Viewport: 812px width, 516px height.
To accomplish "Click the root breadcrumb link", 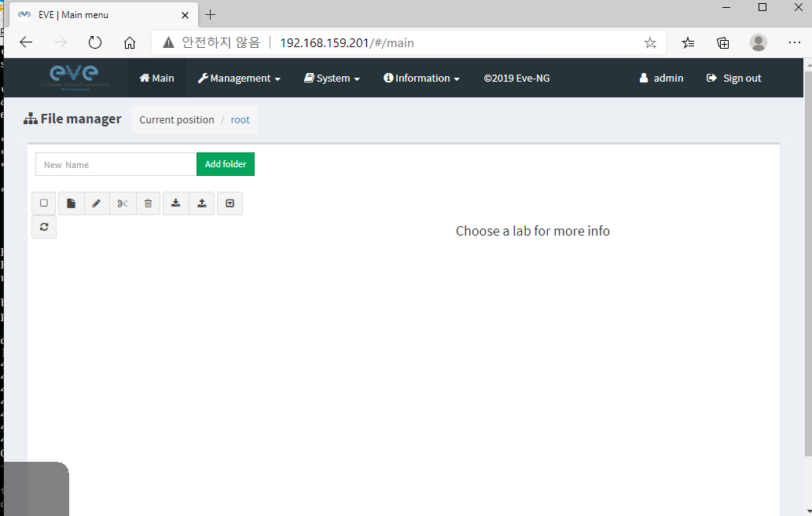I will (241, 119).
